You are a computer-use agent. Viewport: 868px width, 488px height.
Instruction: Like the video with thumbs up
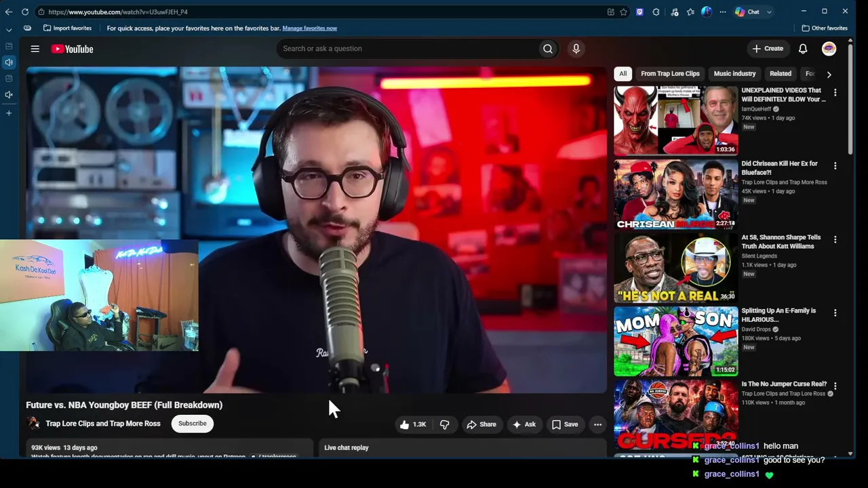tap(413, 424)
